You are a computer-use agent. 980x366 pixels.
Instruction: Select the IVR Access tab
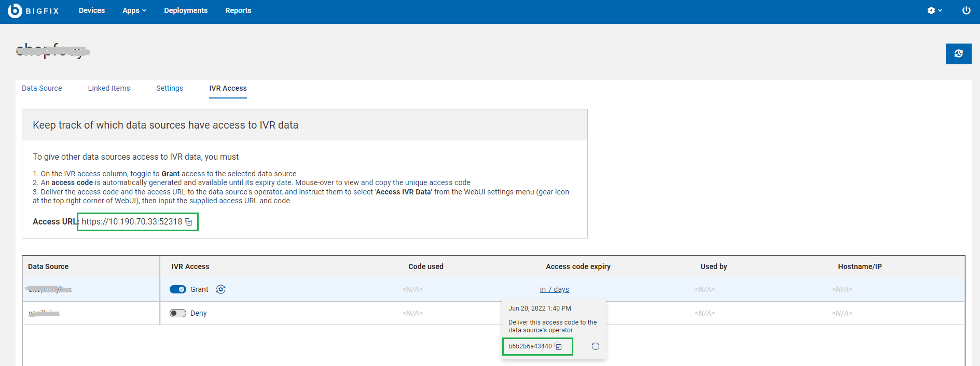(228, 88)
